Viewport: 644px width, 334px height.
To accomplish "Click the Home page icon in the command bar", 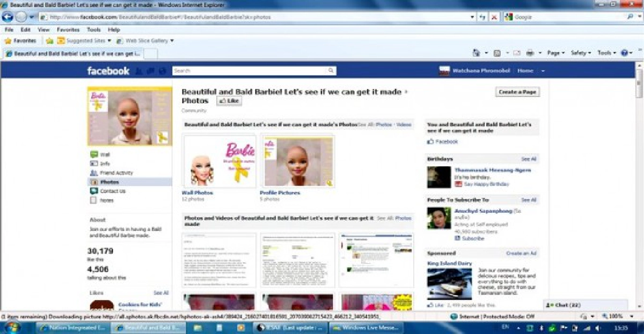I will (x=476, y=53).
